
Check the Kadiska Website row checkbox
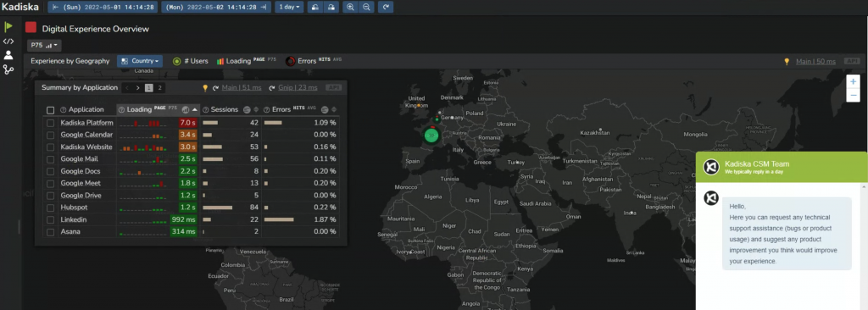click(50, 147)
